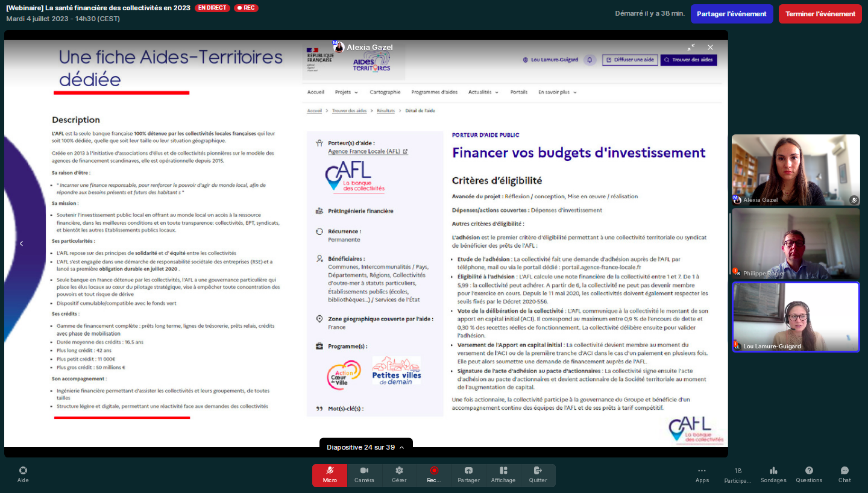Click Alexia Gazel's avatar above the slide
868x493 pixels.
coord(339,47)
